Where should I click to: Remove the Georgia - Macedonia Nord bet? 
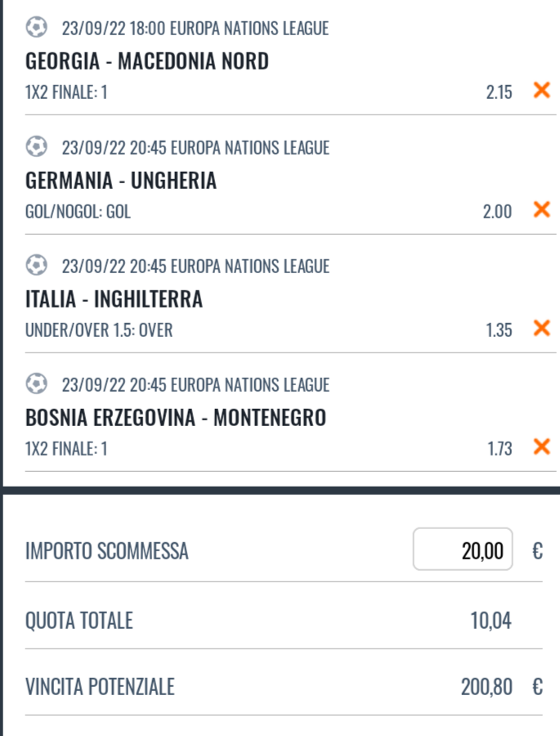542,90
